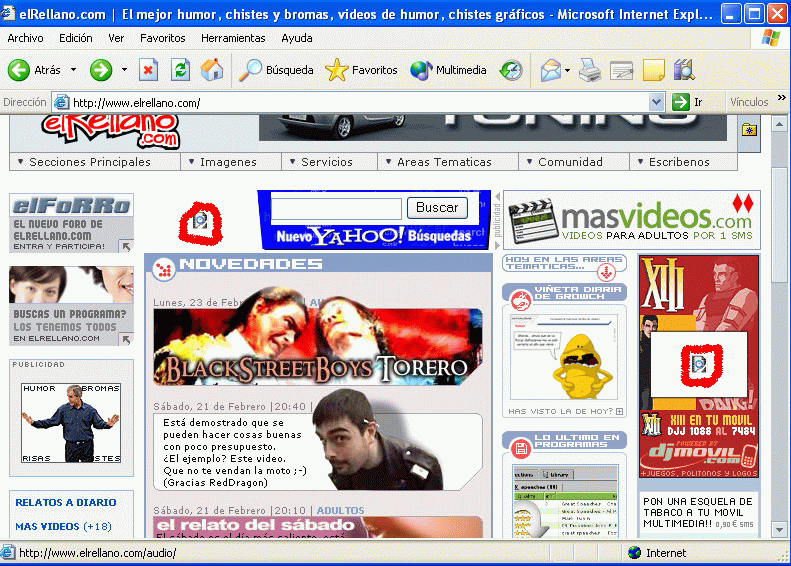
Task: Click the Mail envelope toolbar icon
Action: [550, 70]
